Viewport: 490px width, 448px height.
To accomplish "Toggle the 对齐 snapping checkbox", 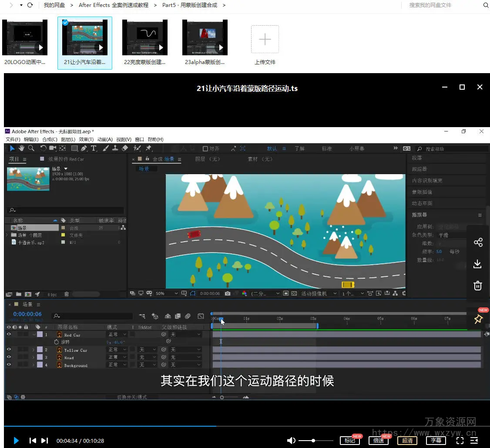I will pos(205,148).
